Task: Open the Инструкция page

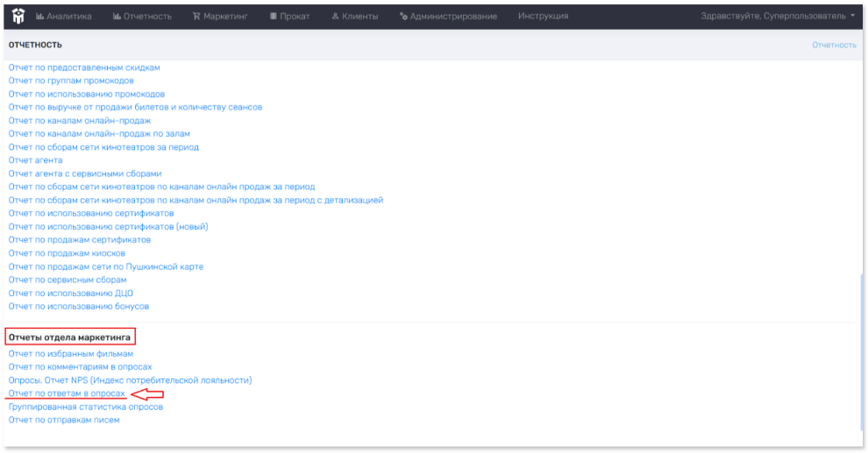Action: 543,17
